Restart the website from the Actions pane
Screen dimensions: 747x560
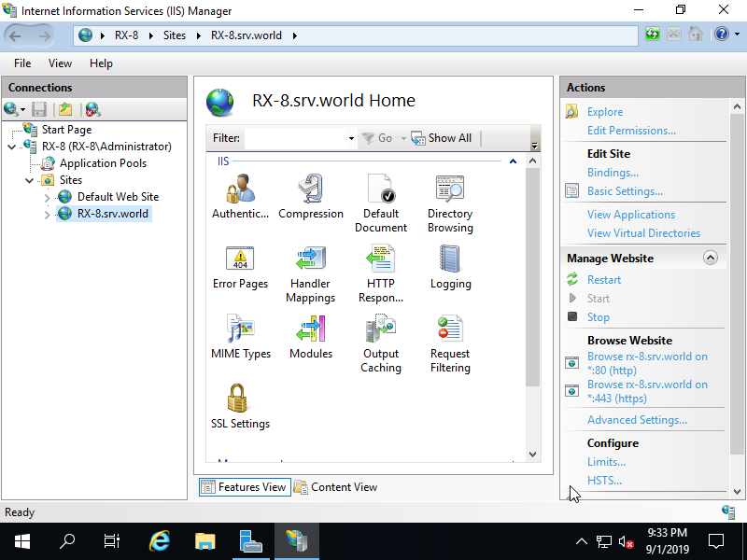coord(604,279)
